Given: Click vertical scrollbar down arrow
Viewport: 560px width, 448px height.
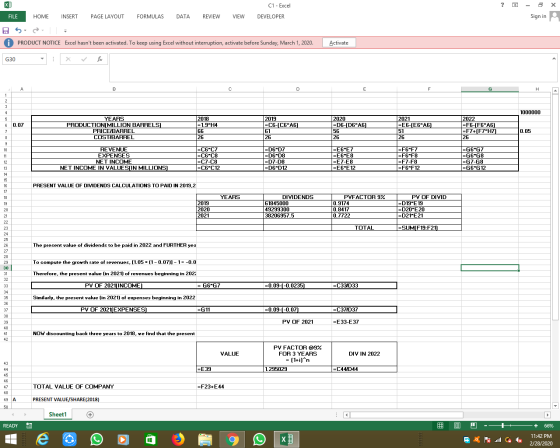Looking at the screenshot, I should click(x=555, y=405).
